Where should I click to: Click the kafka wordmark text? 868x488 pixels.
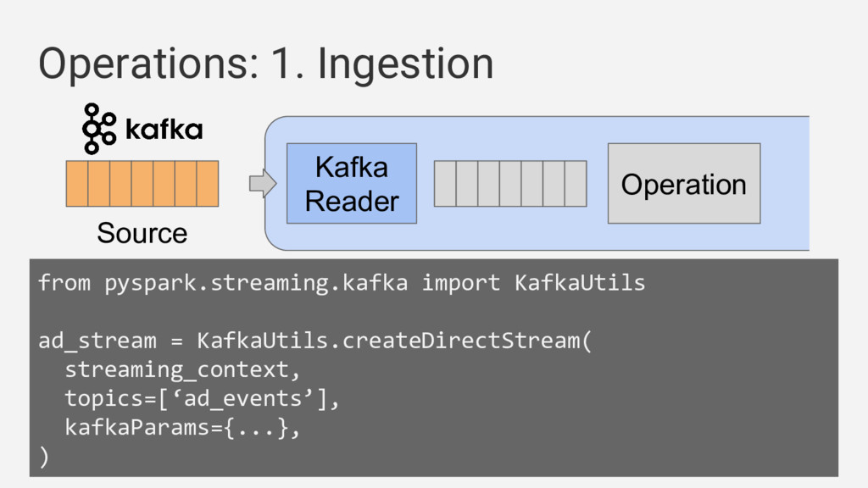pyautogui.click(x=164, y=130)
